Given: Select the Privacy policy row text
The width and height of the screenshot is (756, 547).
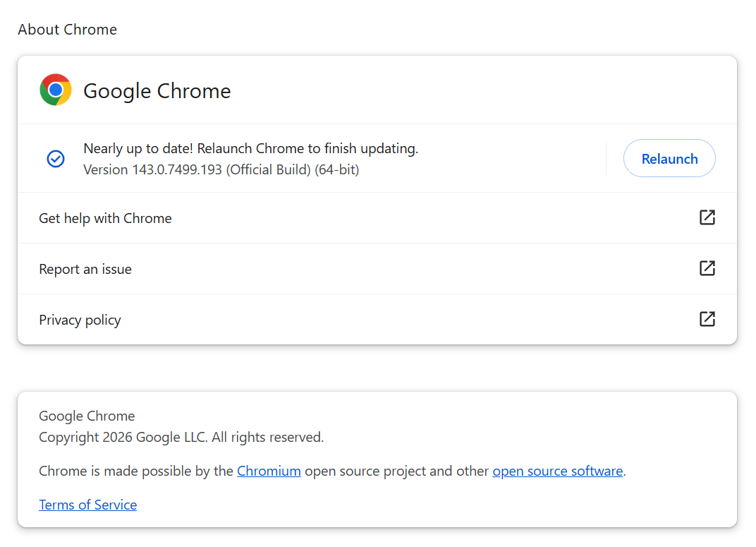Looking at the screenshot, I should click(x=80, y=320).
